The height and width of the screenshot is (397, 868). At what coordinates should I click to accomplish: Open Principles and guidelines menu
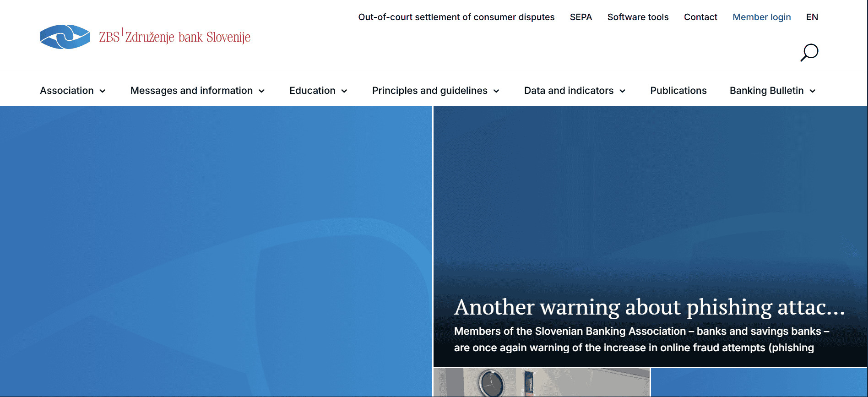[435, 91]
